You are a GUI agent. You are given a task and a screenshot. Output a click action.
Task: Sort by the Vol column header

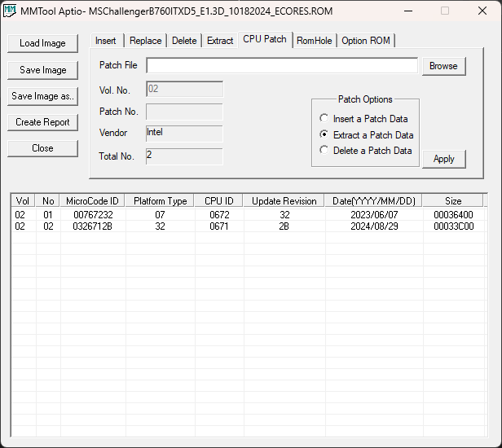[23, 201]
